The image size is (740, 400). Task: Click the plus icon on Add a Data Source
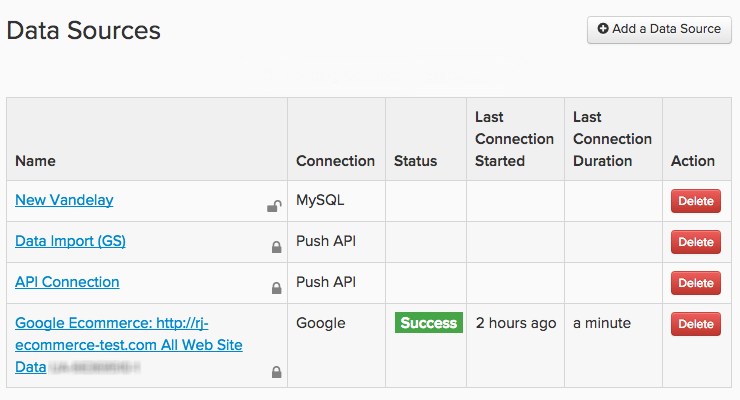pyautogui.click(x=603, y=29)
